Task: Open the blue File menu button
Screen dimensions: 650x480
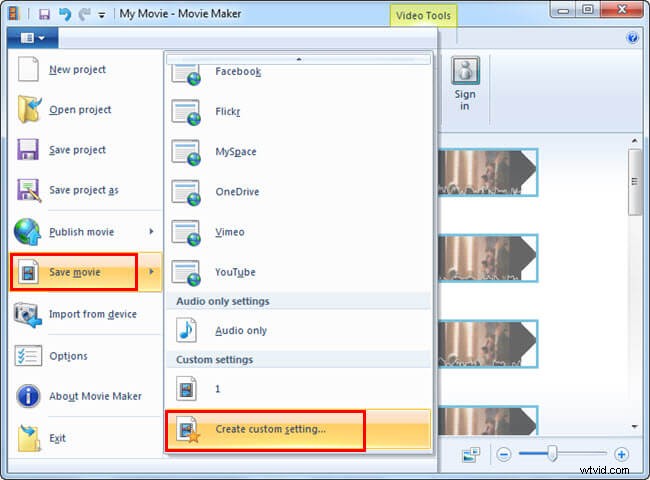Action: (32, 38)
